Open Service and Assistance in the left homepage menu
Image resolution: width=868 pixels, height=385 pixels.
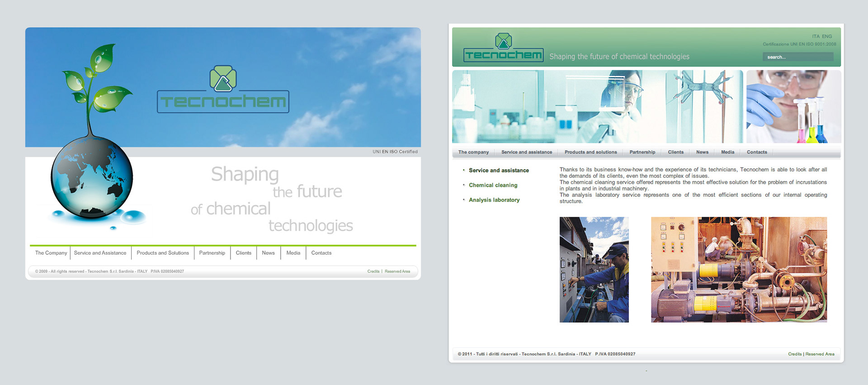100,253
